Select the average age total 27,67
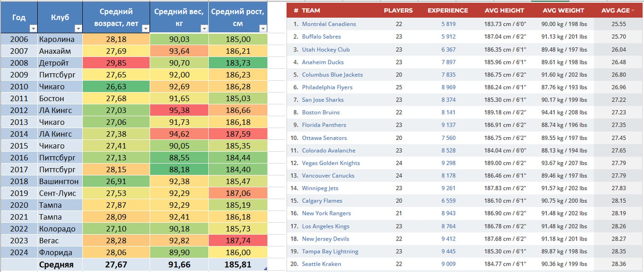The height and width of the screenshot is (272, 644). 116,265
